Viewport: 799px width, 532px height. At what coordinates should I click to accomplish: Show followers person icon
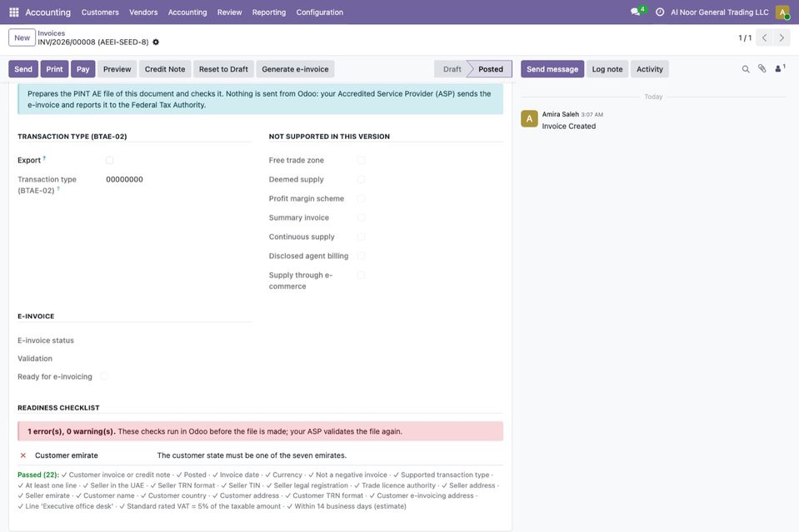pos(780,68)
